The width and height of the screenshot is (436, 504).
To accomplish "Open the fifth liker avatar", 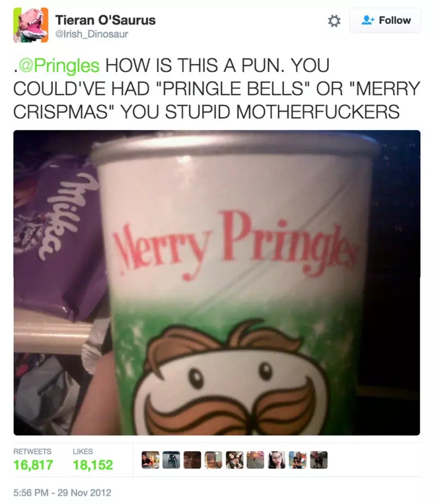I will (x=234, y=460).
